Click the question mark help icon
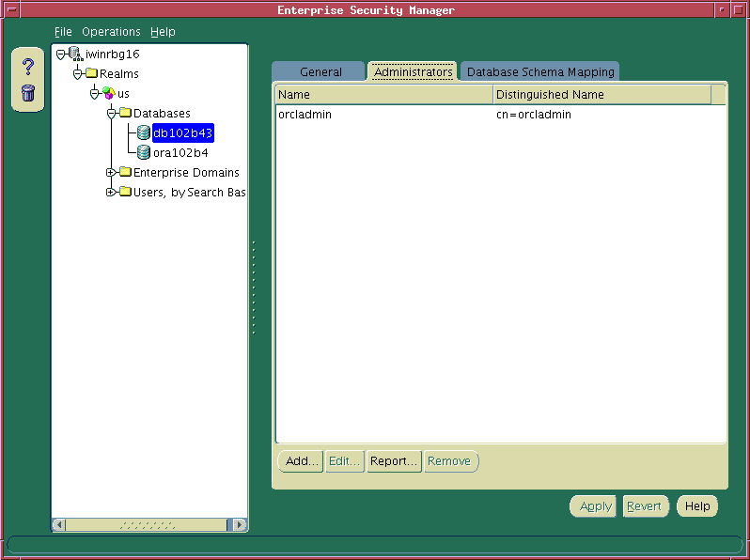The width and height of the screenshot is (750, 560). [x=28, y=67]
